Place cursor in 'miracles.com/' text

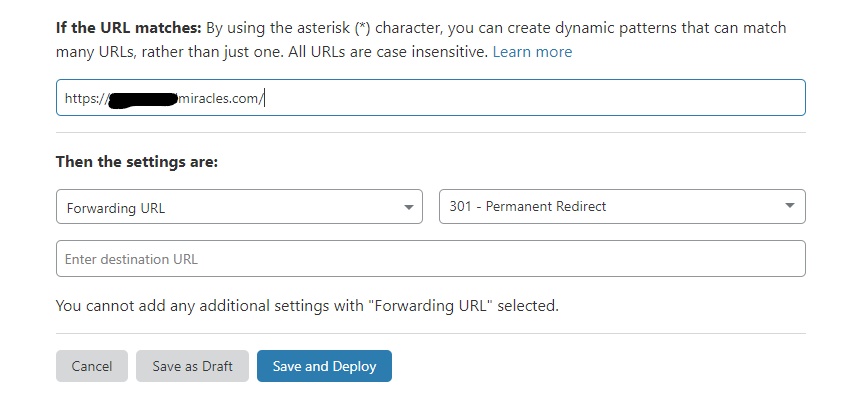(222, 99)
